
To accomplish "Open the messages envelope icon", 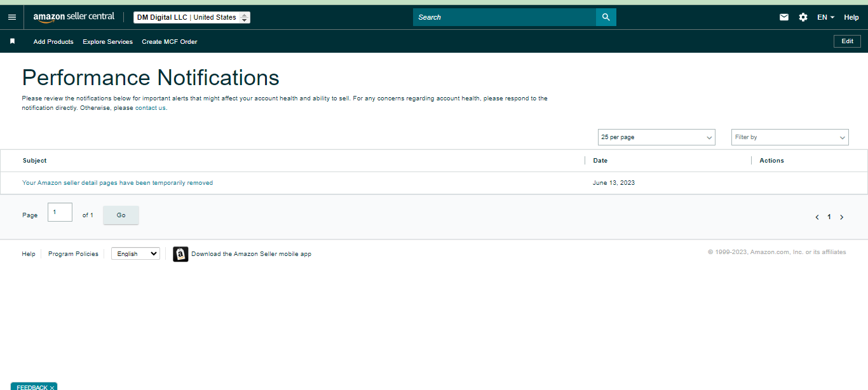I will click(x=784, y=17).
